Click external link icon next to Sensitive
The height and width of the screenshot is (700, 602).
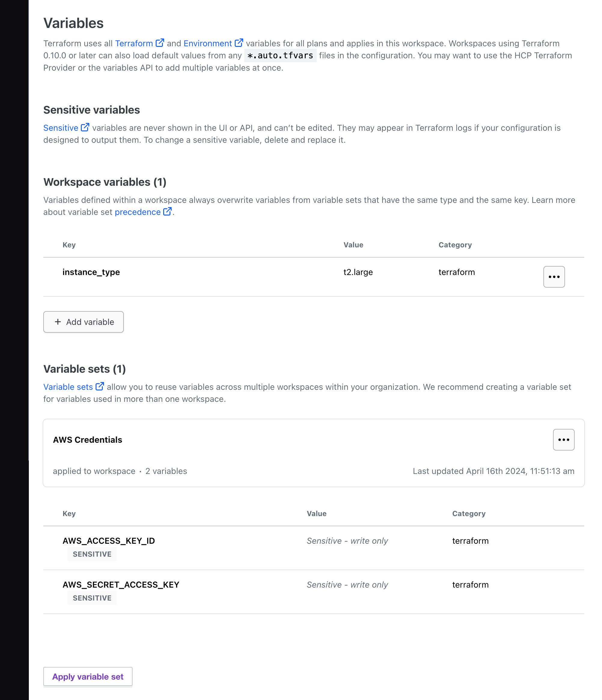click(85, 127)
